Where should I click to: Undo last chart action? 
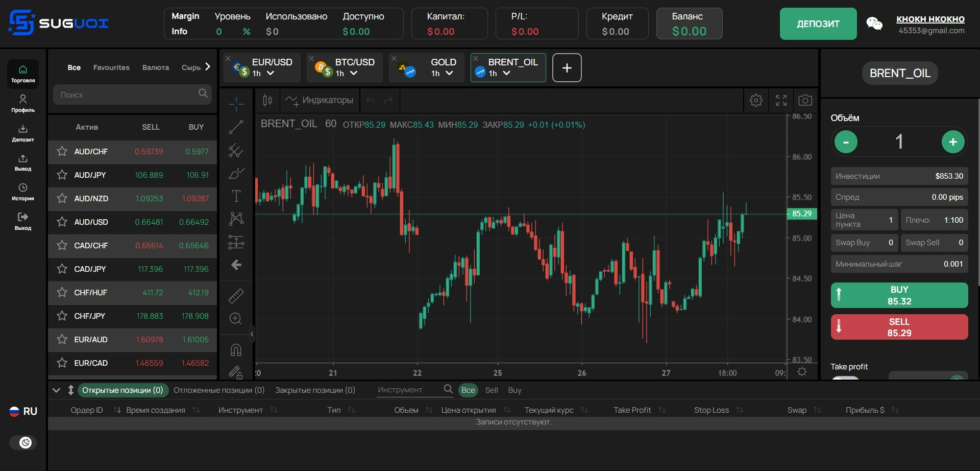(371, 100)
